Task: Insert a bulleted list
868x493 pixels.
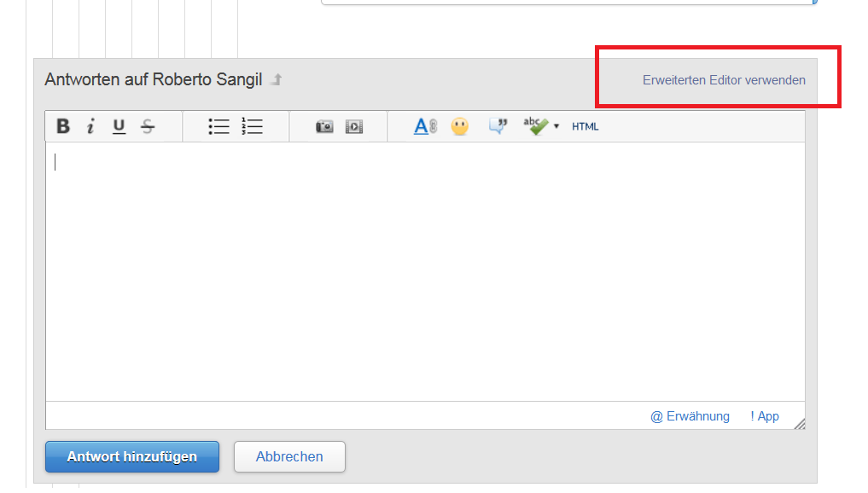Action: click(x=218, y=126)
